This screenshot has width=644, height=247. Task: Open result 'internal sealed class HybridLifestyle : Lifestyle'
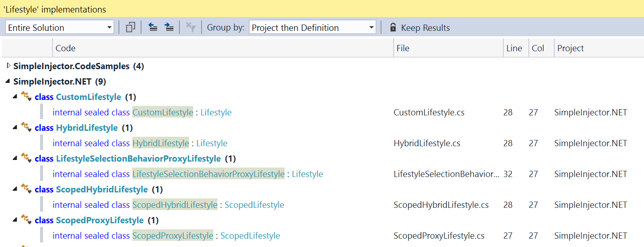(x=140, y=143)
